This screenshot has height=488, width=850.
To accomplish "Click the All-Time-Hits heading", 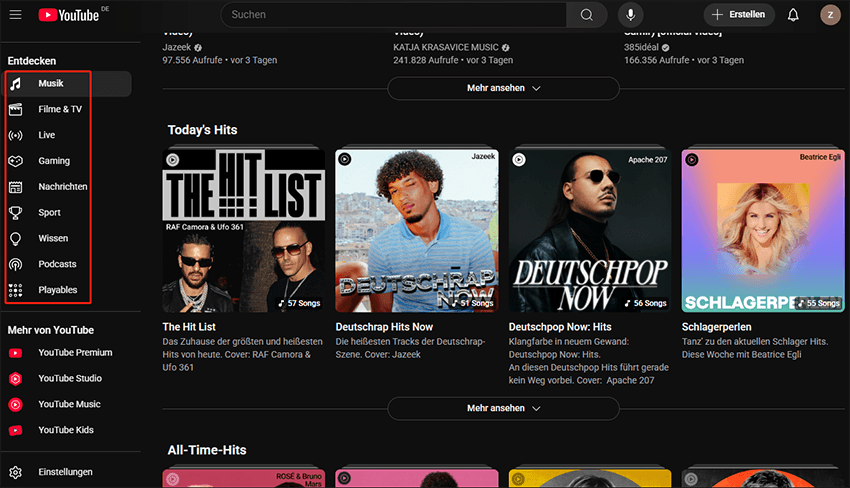I will 207,450.
